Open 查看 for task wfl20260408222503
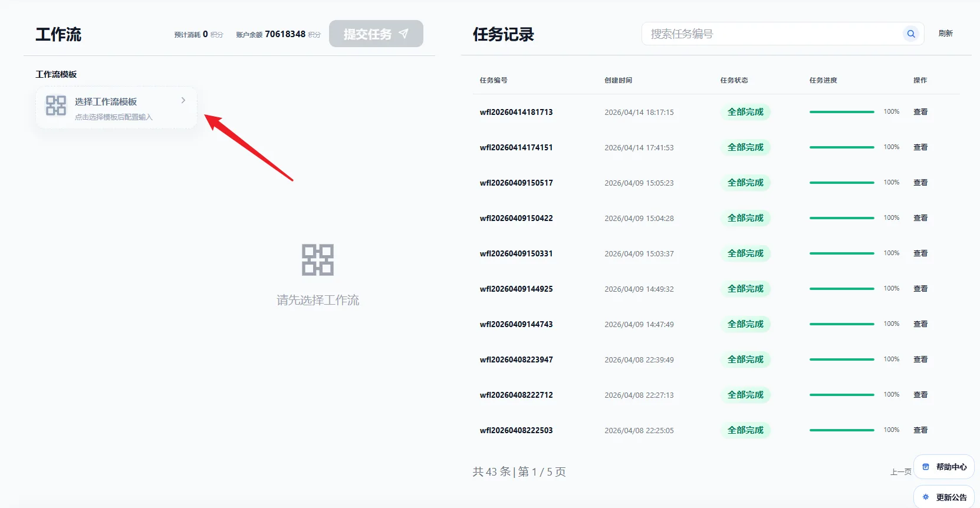Screen dimensions: 980x508 click(920, 430)
